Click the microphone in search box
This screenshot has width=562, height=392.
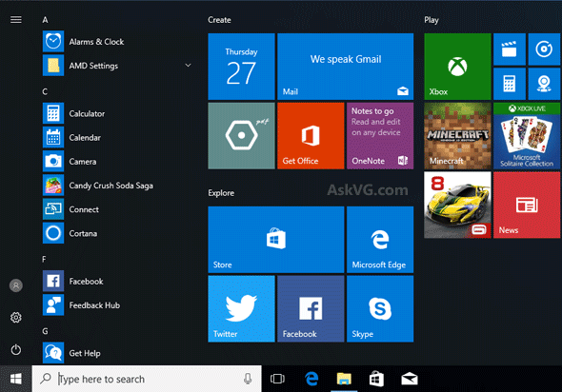pos(248,379)
